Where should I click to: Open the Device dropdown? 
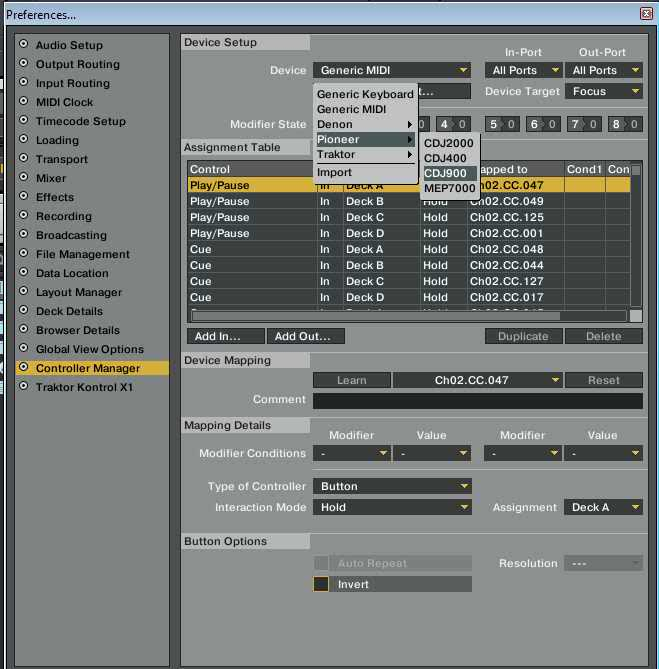391,70
